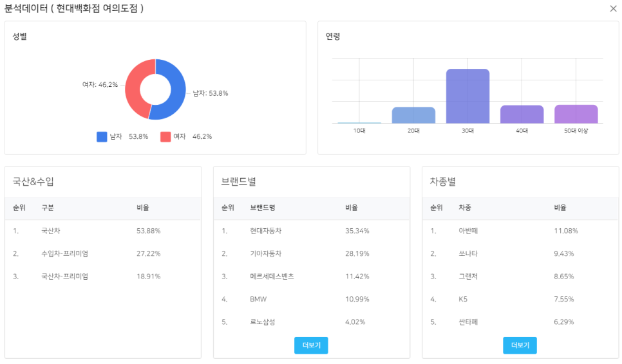
Task: Click 더보기 button under 브랜드별 table
Action: [311, 345]
